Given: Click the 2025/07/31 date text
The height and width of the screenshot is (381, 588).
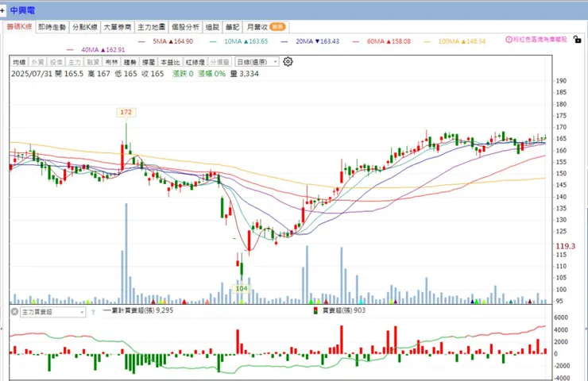Looking at the screenshot, I should 32,74.
